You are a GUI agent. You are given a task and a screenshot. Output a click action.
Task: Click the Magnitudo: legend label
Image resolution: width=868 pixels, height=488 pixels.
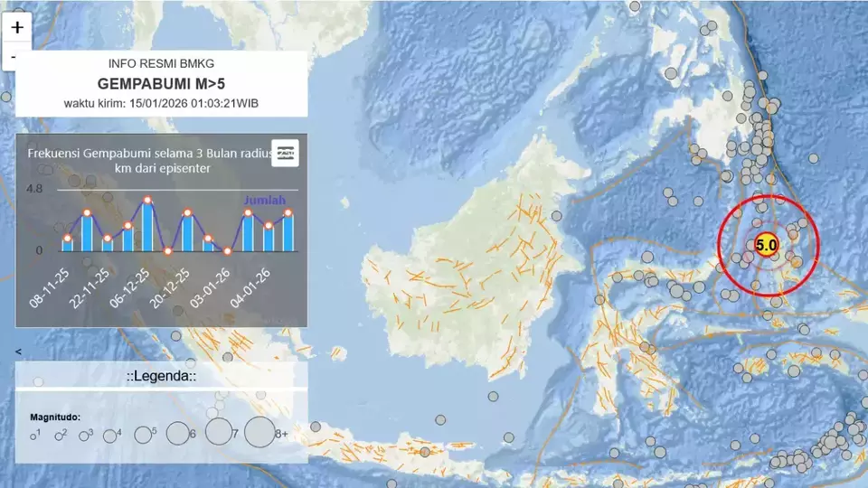point(55,418)
